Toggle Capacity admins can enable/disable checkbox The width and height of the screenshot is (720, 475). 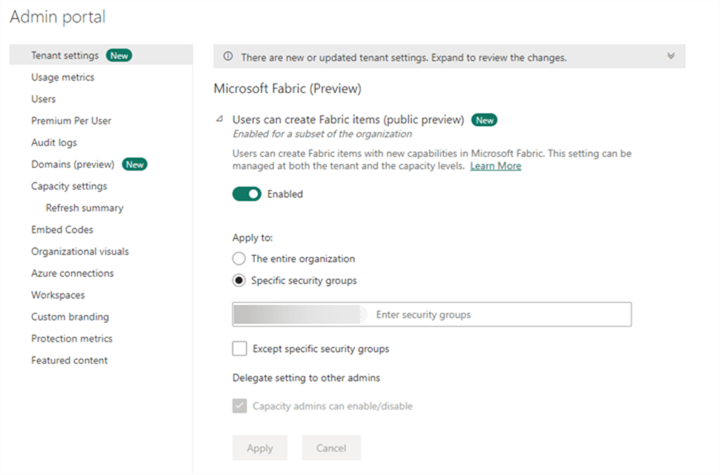pyautogui.click(x=239, y=406)
